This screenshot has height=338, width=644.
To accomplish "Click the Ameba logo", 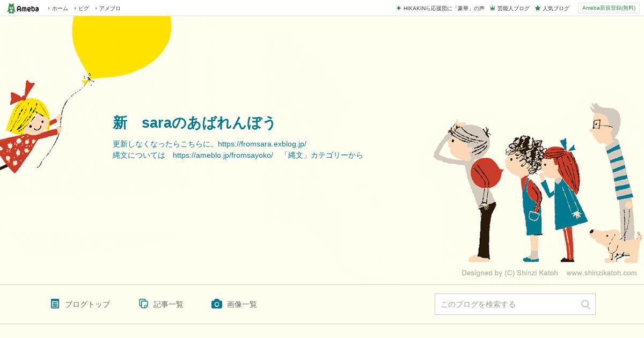I will [23, 8].
